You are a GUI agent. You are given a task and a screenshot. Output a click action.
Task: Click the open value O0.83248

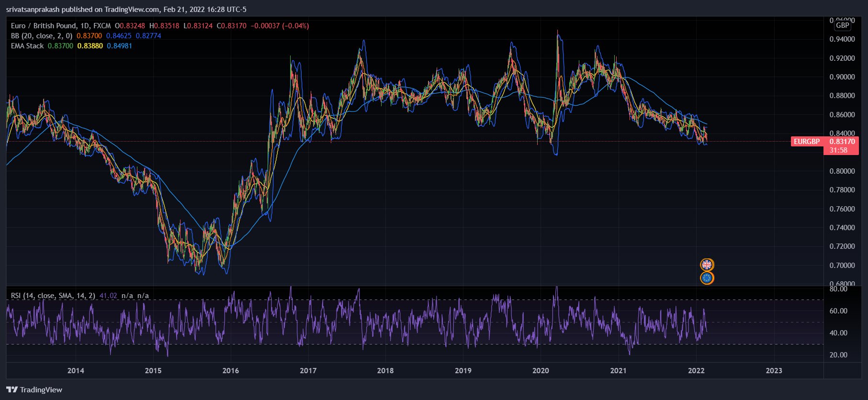coord(130,26)
